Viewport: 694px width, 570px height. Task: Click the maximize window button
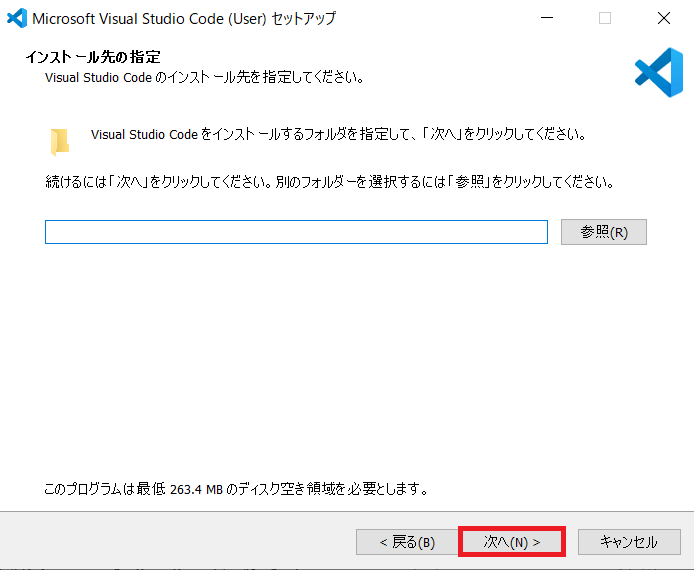[x=605, y=18]
